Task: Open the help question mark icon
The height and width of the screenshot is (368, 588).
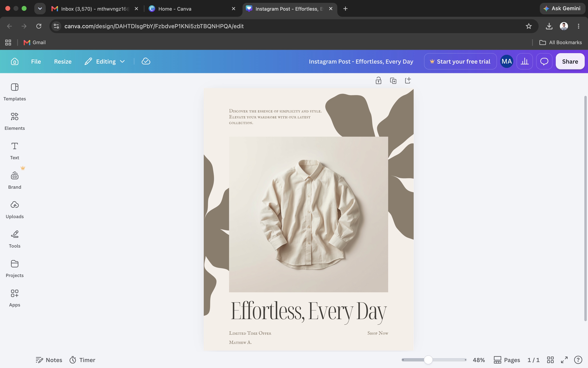Action: pos(578,360)
